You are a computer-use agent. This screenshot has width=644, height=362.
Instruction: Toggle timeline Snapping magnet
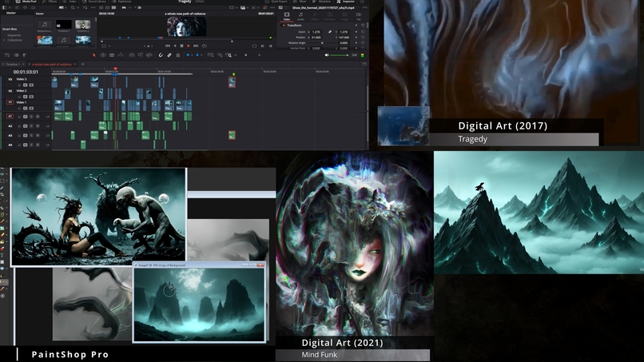click(x=161, y=55)
